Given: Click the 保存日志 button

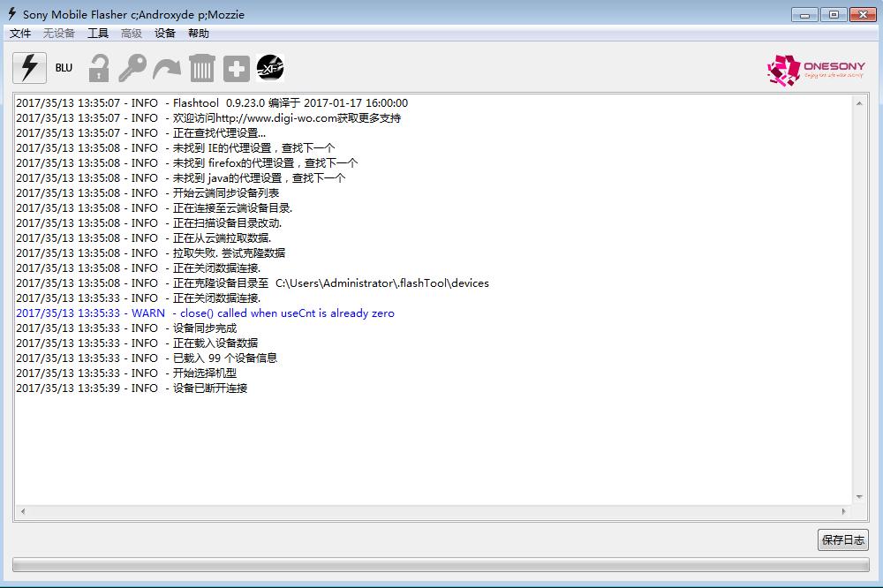Looking at the screenshot, I should (x=843, y=539).
